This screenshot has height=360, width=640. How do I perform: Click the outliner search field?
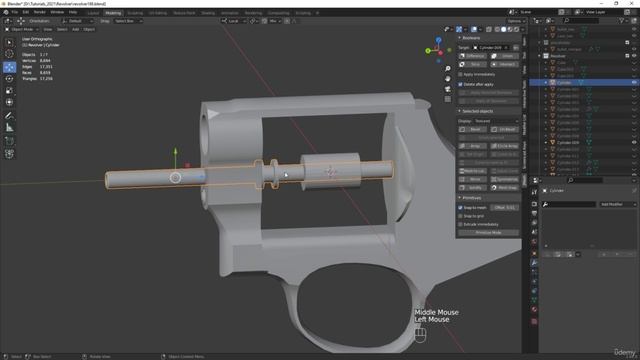click(581, 20)
